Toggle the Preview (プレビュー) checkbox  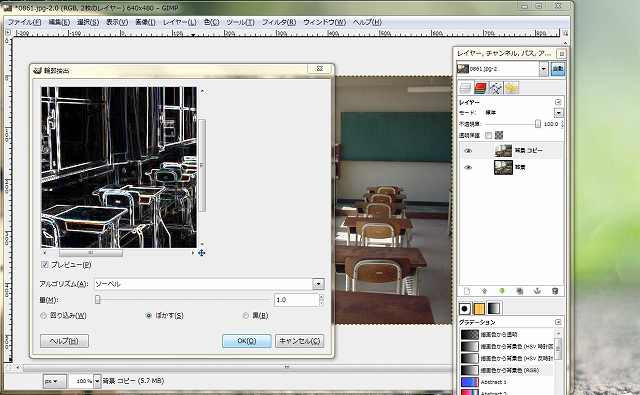(x=44, y=265)
